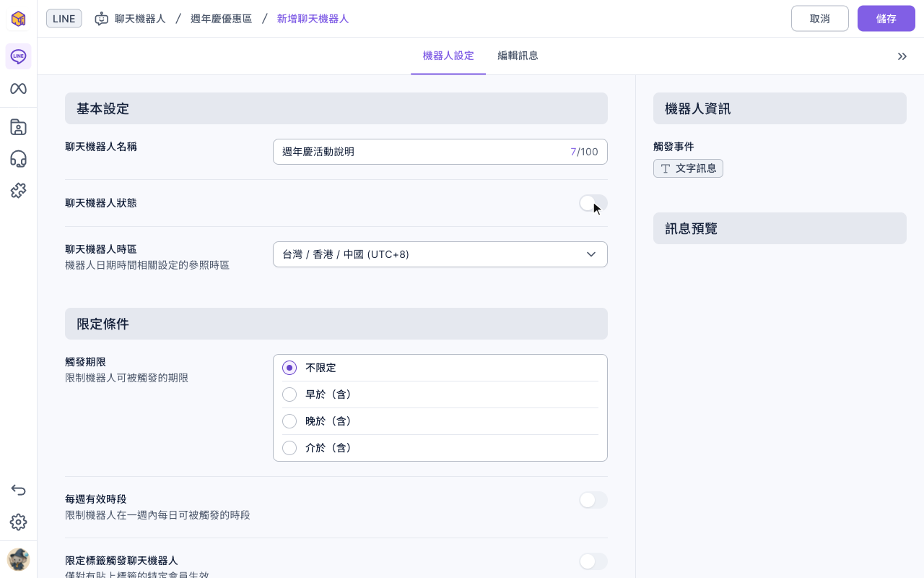This screenshot has height=578, width=924.
Task: Open the Meta channel sidebar icon
Action: (x=18, y=89)
